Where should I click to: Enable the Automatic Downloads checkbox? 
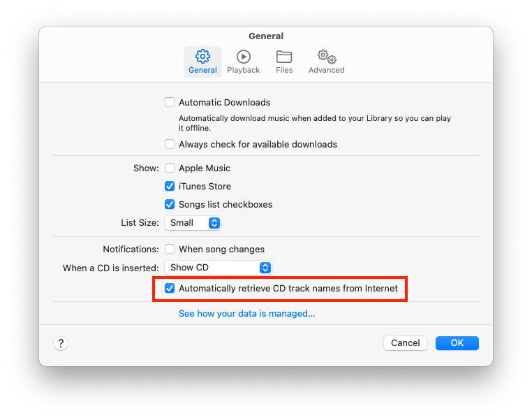click(x=170, y=102)
